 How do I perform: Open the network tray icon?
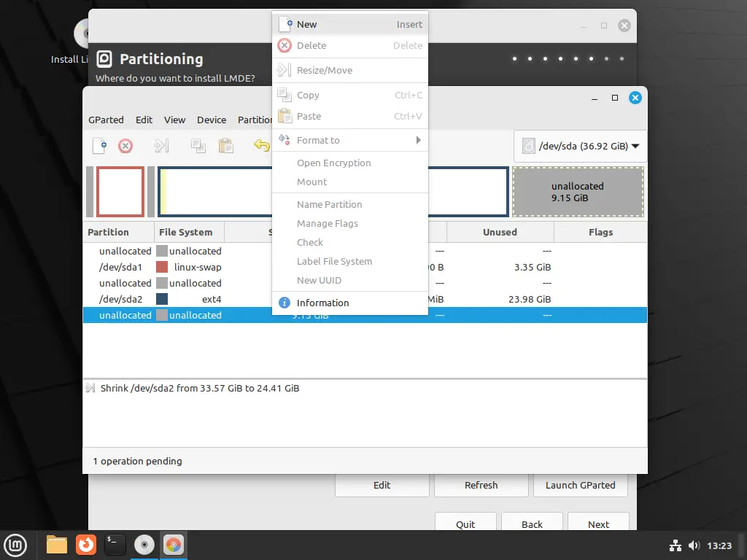click(675, 545)
